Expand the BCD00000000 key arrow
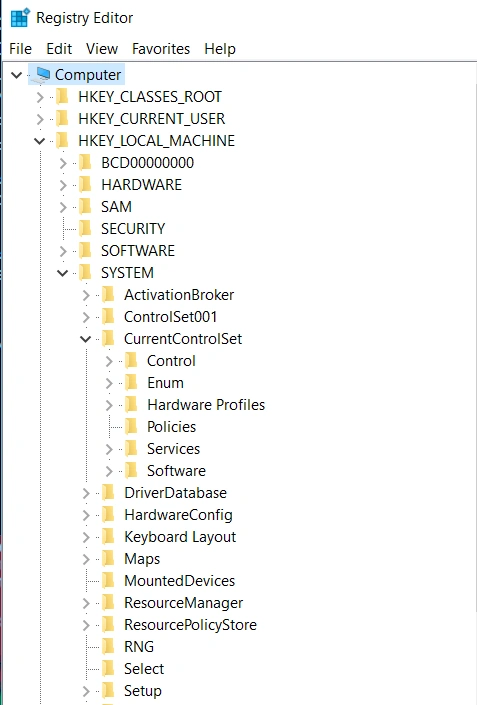477x705 pixels. point(63,163)
